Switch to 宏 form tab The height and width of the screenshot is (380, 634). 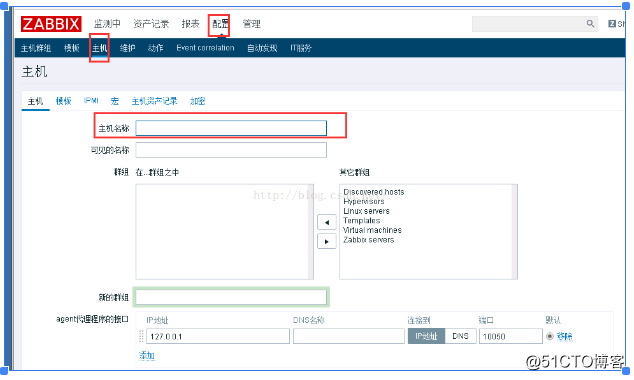coord(115,101)
